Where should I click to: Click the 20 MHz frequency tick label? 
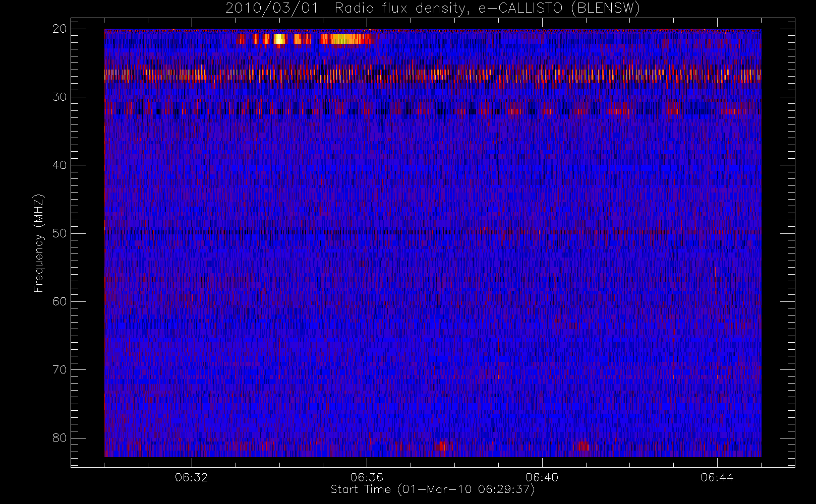pos(60,29)
